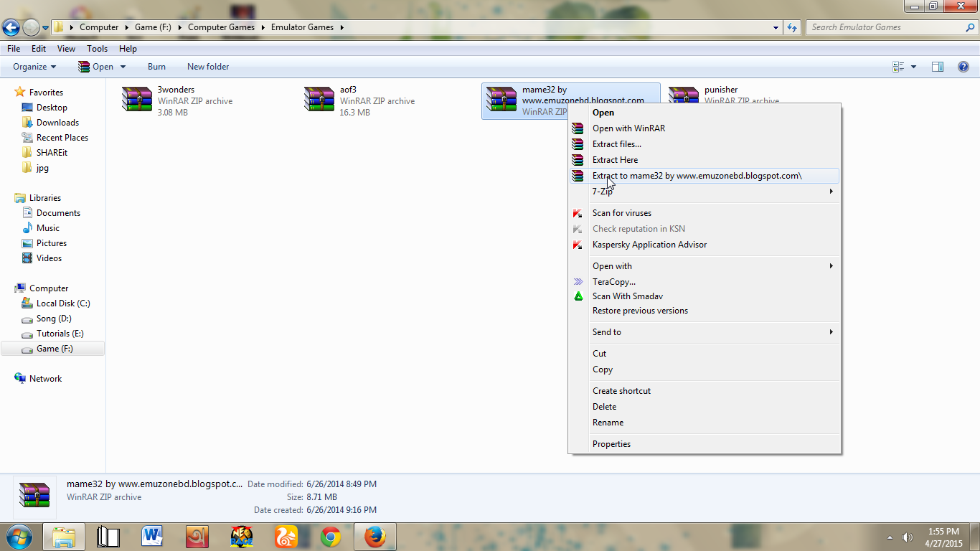Screen dimensions: 980x551
Task: Choose Rename in the context menu
Action: coord(705,423)
